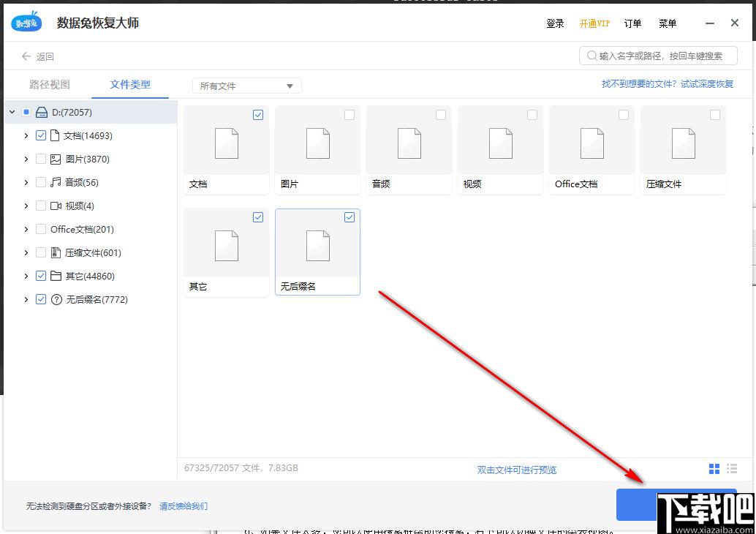Click the 无后缀名 question mark icon
Viewport: 756px width, 534px height.
tap(56, 300)
